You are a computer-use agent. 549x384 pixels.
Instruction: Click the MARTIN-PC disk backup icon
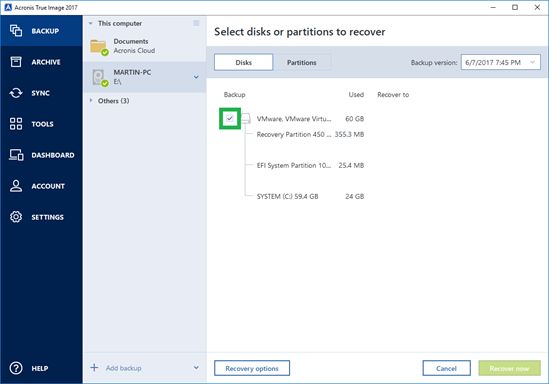[100, 78]
